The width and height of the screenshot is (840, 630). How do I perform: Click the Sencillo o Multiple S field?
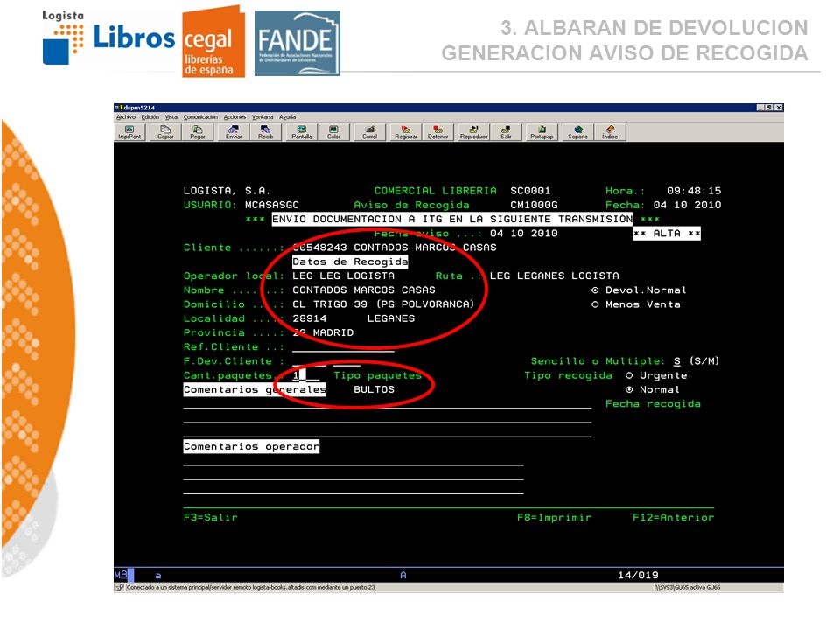[677, 361]
